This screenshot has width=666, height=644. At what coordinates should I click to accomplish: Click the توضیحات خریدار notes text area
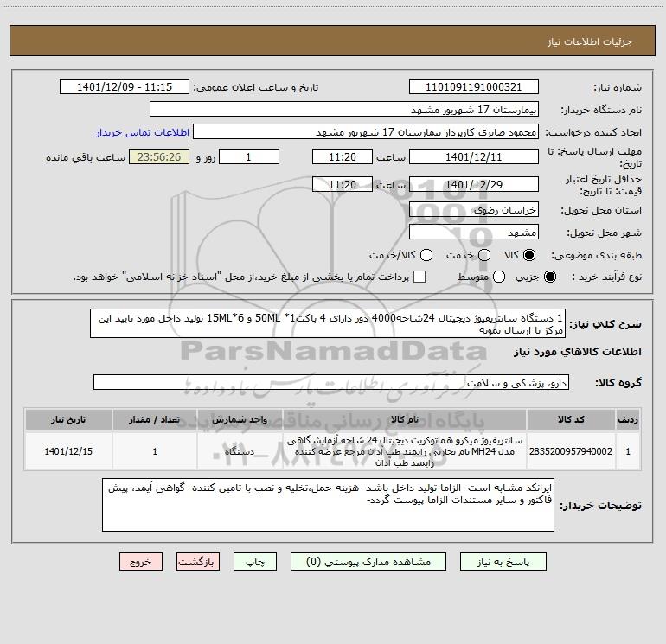328,505
